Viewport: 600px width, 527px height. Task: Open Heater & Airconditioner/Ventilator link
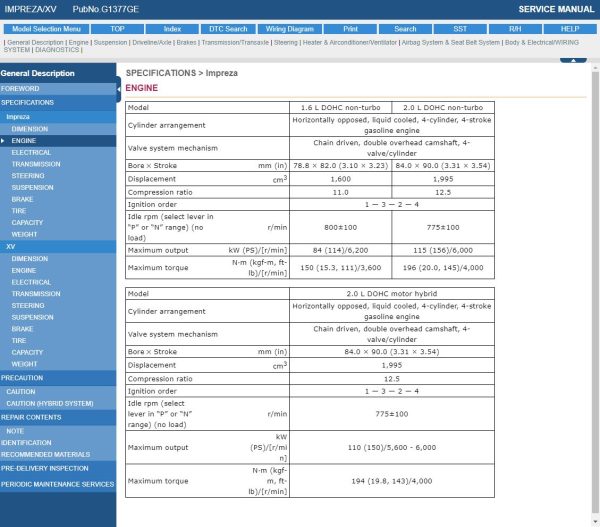tap(350, 42)
